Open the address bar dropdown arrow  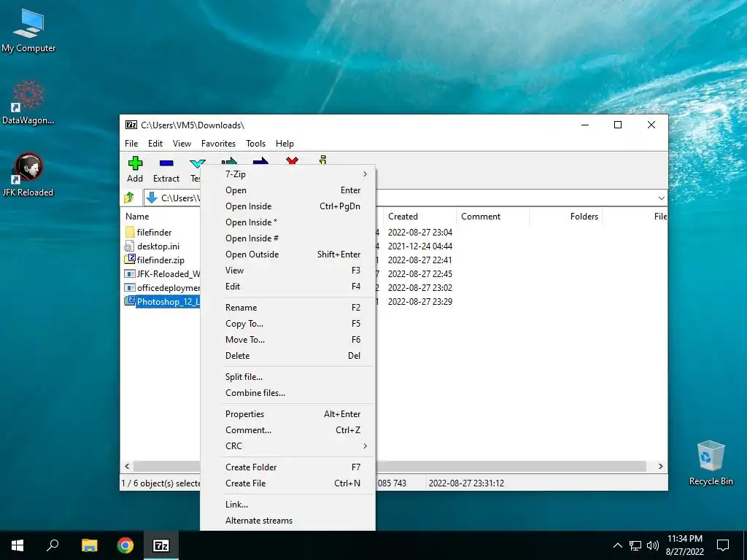coord(661,198)
